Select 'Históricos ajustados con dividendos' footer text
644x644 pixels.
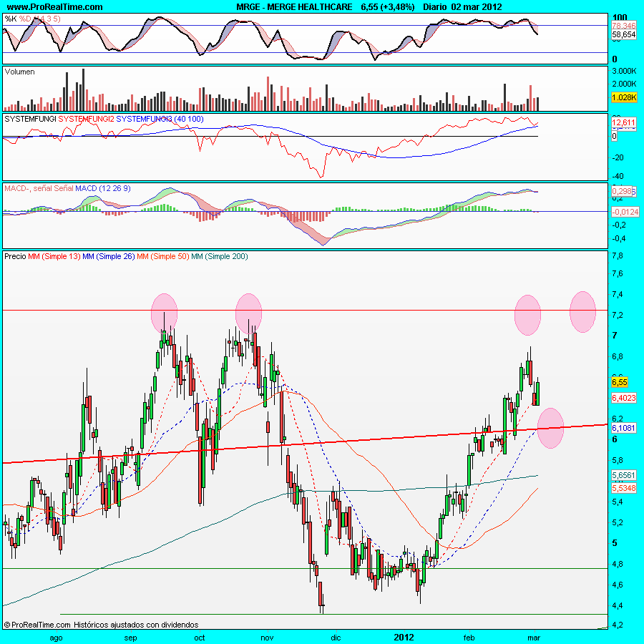click(136, 625)
